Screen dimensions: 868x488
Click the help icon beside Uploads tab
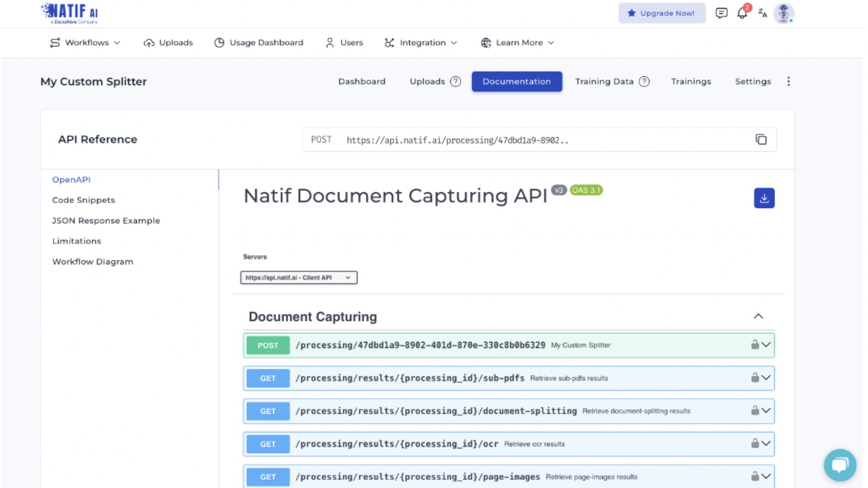click(456, 81)
